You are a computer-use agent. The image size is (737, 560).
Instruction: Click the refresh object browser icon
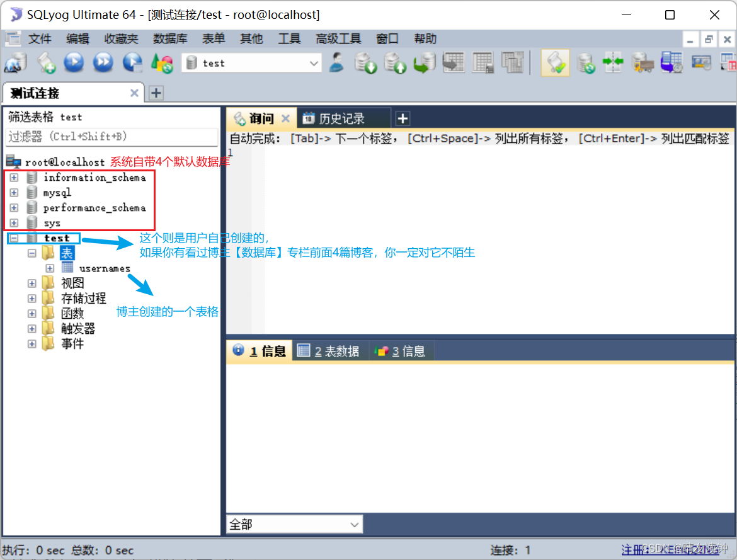point(162,63)
